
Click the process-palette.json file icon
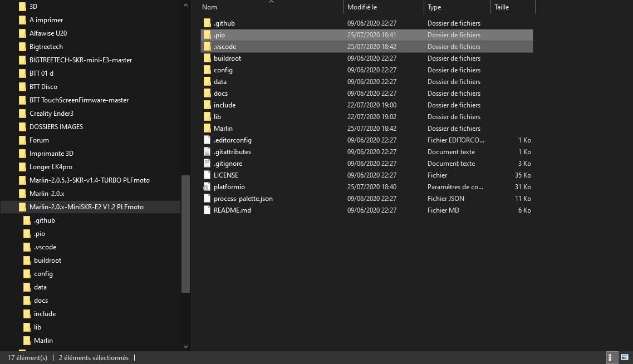pyautogui.click(x=207, y=199)
